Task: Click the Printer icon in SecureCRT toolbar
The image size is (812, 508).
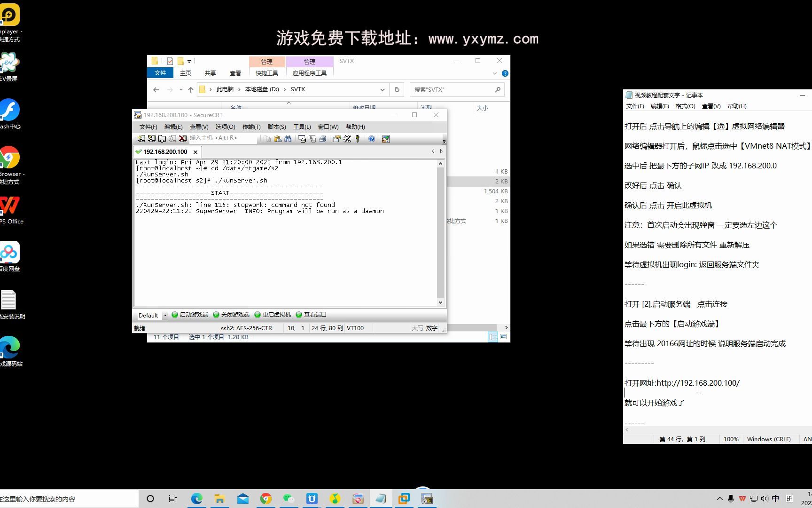Action: click(x=323, y=139)
